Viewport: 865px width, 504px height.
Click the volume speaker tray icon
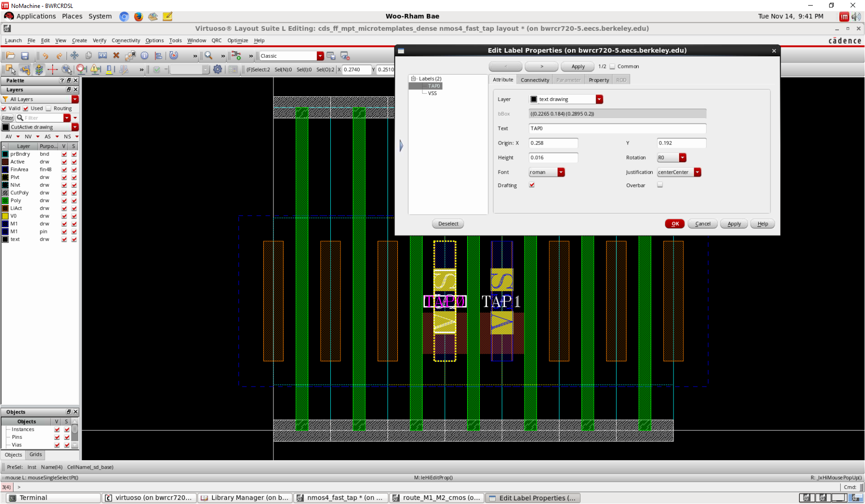[856, 17]
